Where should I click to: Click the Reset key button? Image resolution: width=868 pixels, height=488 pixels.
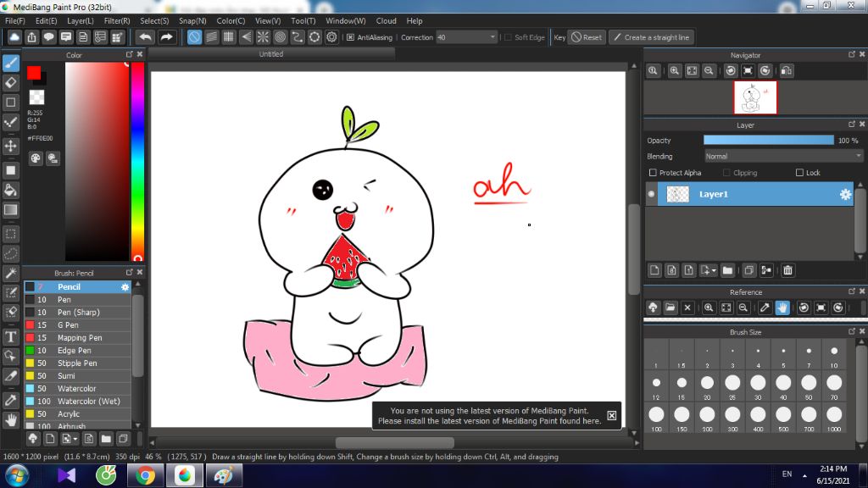(x=587, y=37)
